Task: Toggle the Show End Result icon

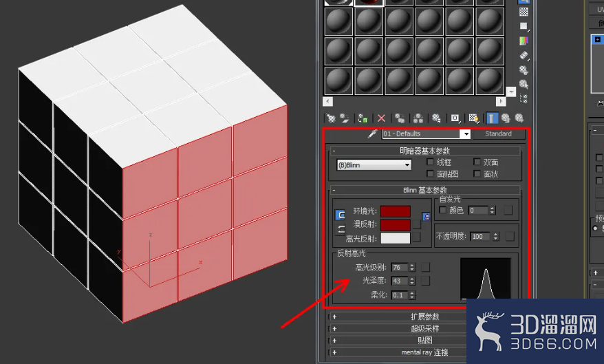Action: tap(492, 118)
